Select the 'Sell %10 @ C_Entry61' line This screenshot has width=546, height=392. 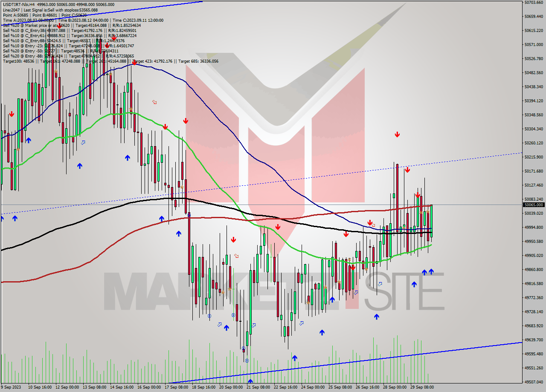(x=70, y=35)
